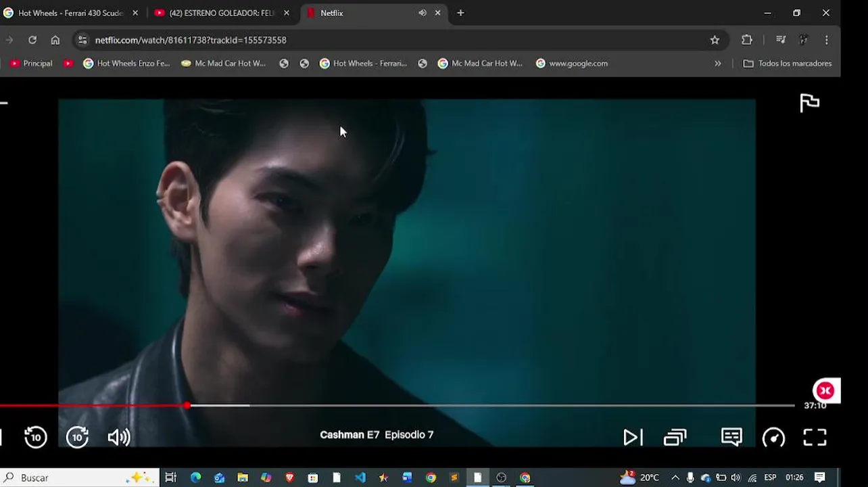This screenshot has width=868, height=487.
Task: Open Sublime Text from taskbar
Action: 454,478
